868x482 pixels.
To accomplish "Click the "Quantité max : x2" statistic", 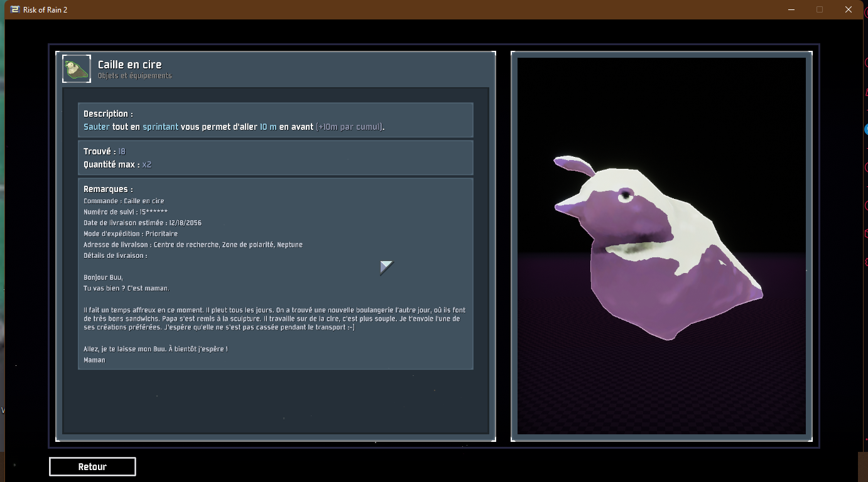I will (x=117, y=164).
